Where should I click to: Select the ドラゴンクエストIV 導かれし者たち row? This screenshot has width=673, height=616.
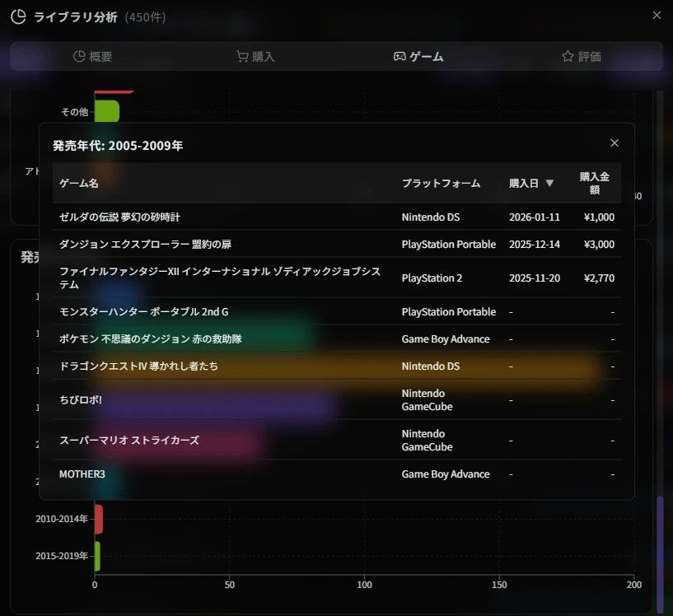329,366
